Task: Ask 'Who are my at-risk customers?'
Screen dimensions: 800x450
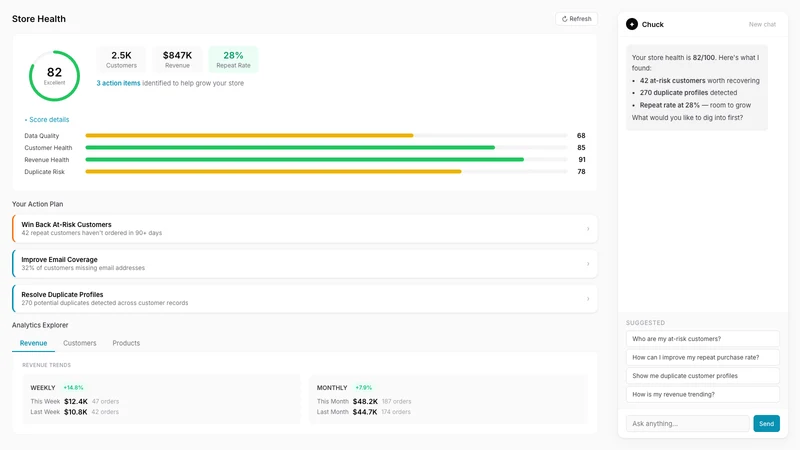Action: 703,339
